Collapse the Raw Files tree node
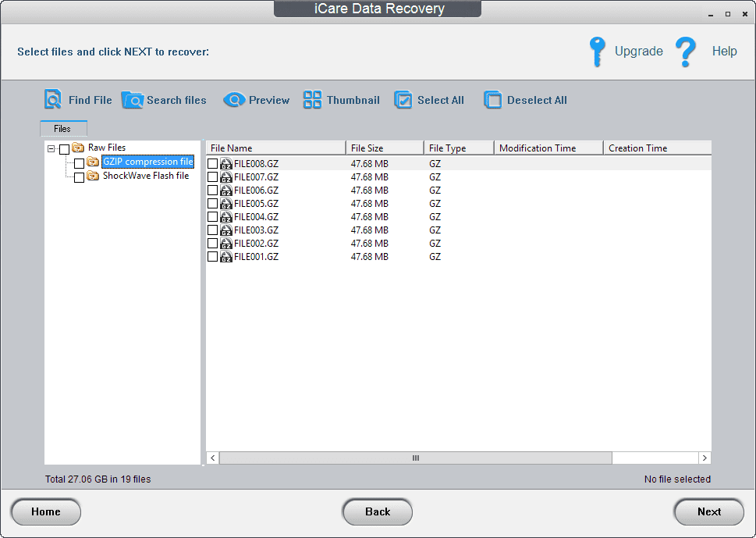Screen dimensions: 756x538 51,148
